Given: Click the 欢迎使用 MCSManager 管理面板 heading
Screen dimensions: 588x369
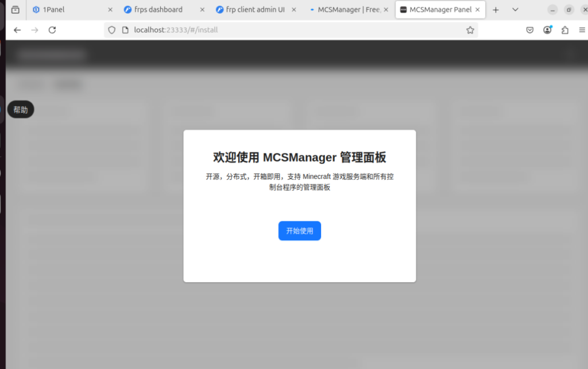Looking at the screenshot, I should [x=299, y=157].
